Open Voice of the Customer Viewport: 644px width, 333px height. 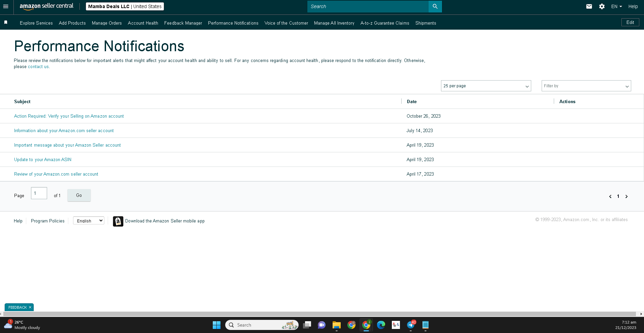(286, 23)
